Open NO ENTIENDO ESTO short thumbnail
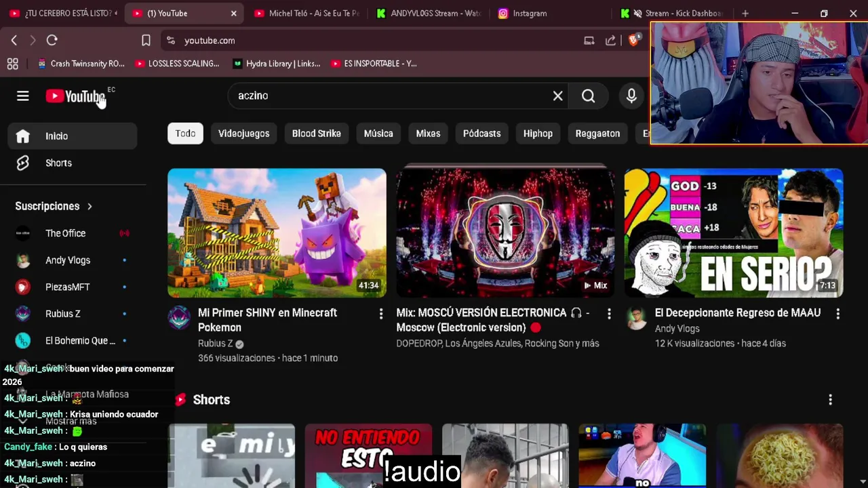 point(368,455)
